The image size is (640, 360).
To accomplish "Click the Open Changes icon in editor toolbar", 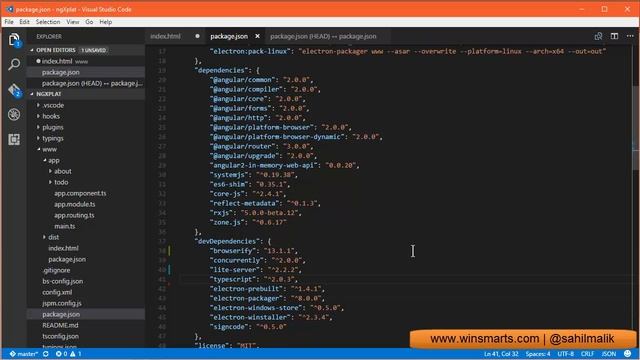I will (x=598, y=36).
